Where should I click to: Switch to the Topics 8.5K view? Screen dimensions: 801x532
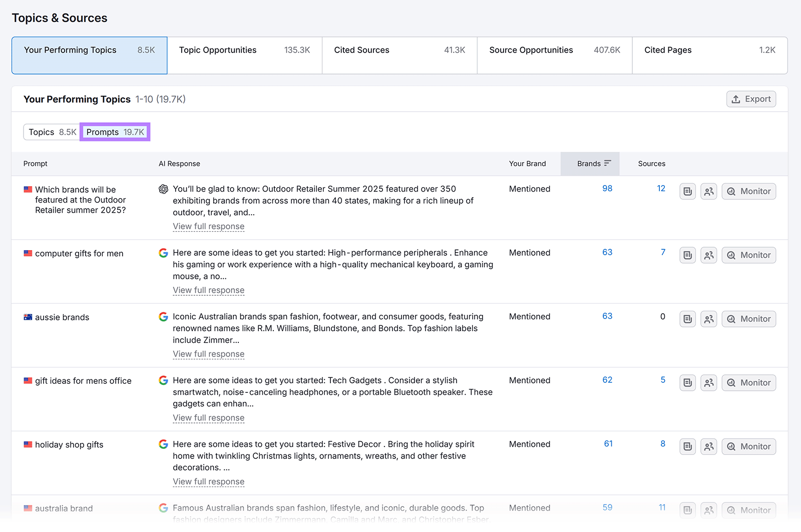tap(51, 132)
